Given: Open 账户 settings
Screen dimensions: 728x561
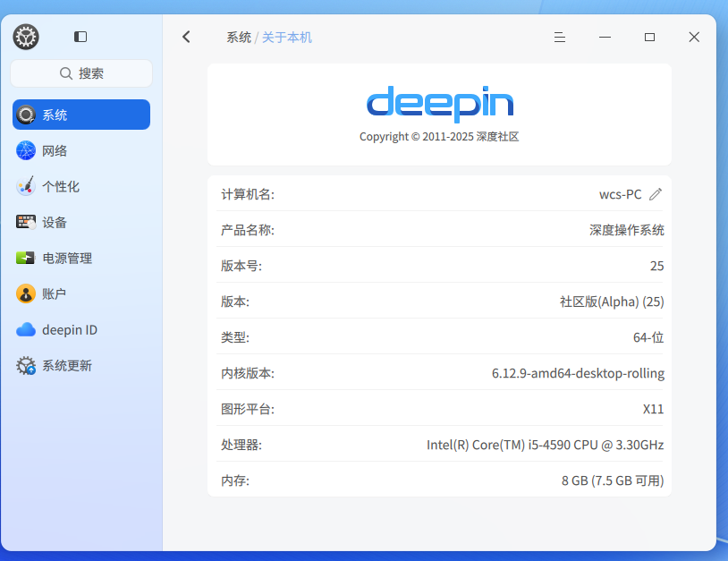Looking at the screenshot, I should pos(81,293).
